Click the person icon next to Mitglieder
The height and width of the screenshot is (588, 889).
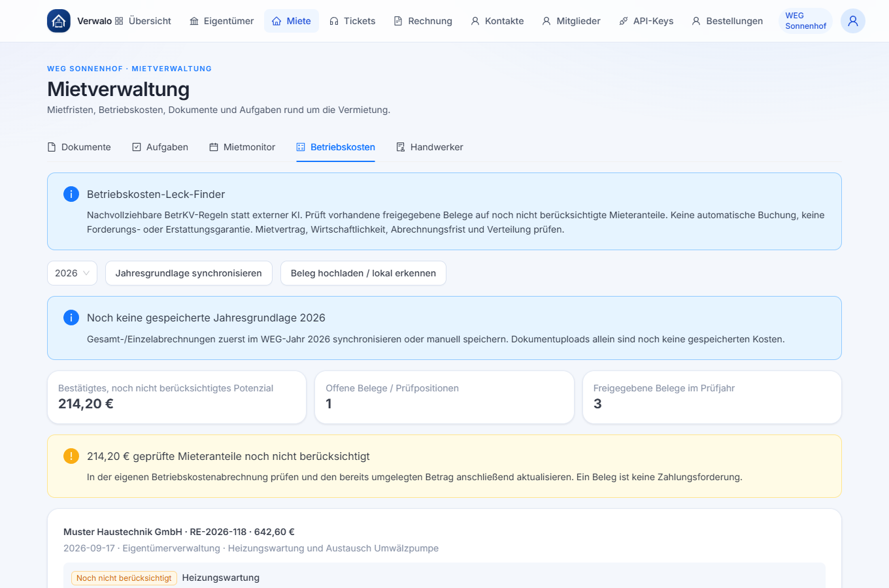pos(546,21)
